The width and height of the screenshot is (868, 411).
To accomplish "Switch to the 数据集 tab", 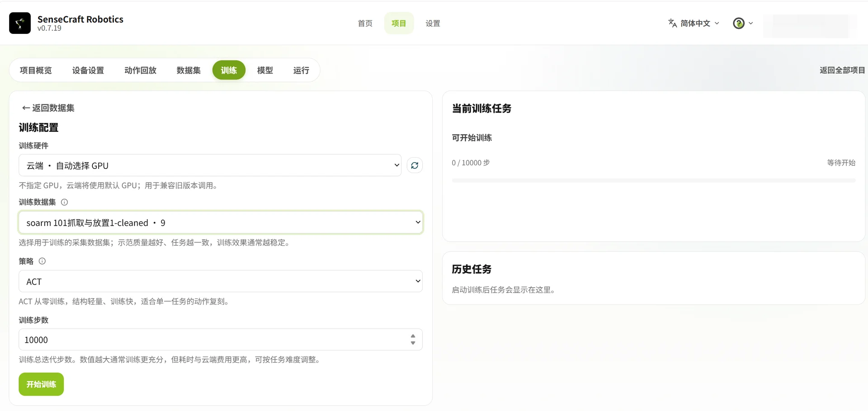I will (x=189, y=70).
